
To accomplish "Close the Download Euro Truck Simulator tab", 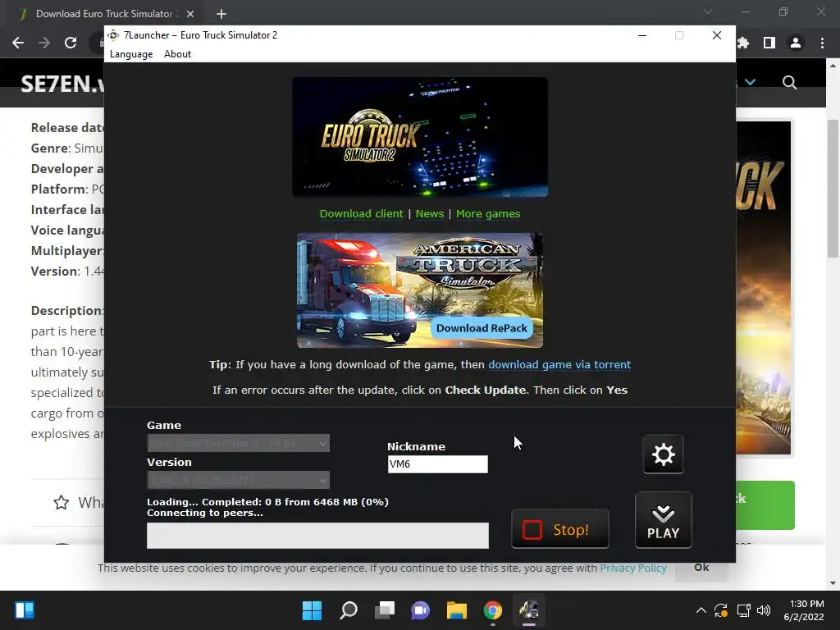I will [x=190, y=14].
